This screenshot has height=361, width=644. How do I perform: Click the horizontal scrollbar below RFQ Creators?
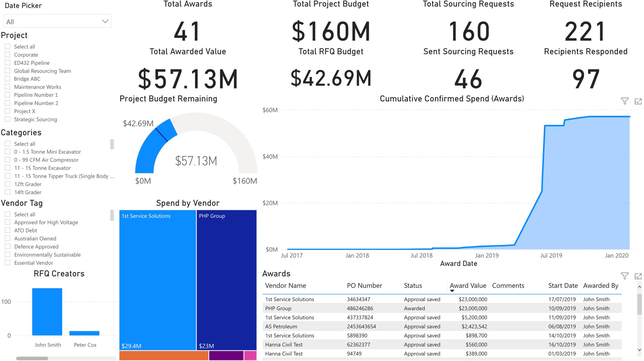(x=32, y=358)
